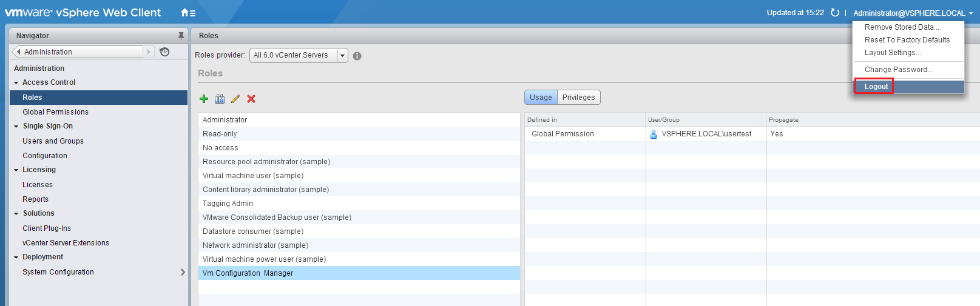The image size is (980, 306).
Task: Select the Tagging Admin role
Action: pos(359,204)
